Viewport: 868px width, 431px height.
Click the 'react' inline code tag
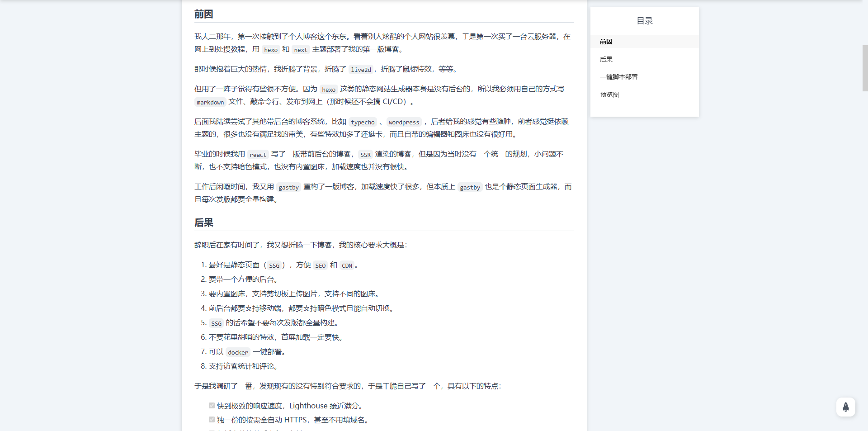point(258,155)
